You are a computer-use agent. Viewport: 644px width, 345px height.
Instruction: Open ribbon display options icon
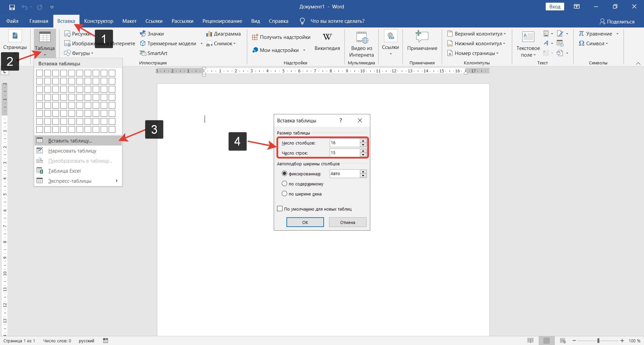(x=577, y=7)
